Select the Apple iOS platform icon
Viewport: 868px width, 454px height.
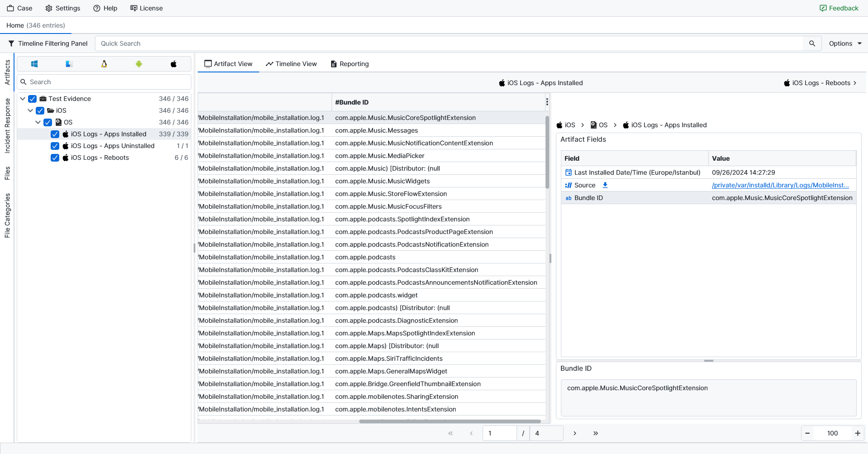click(x=174, y=64)
